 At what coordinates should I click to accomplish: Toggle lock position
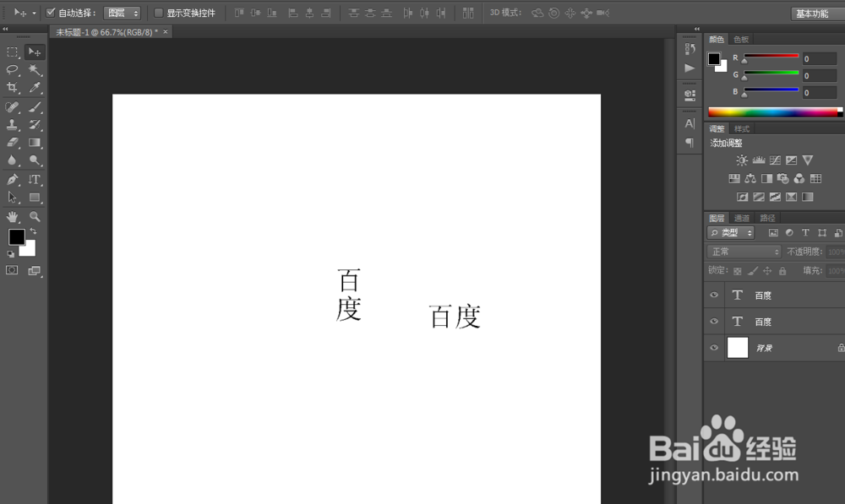click(767, 271)
